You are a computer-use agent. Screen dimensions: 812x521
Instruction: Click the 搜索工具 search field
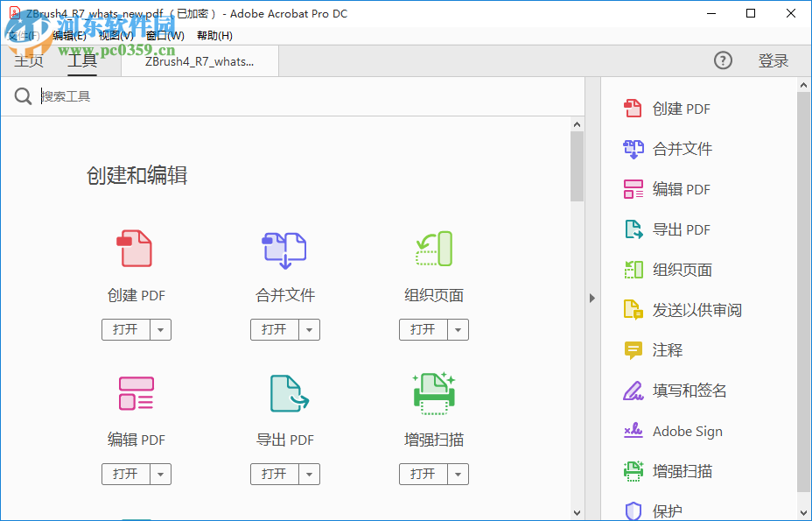[175, 96]
